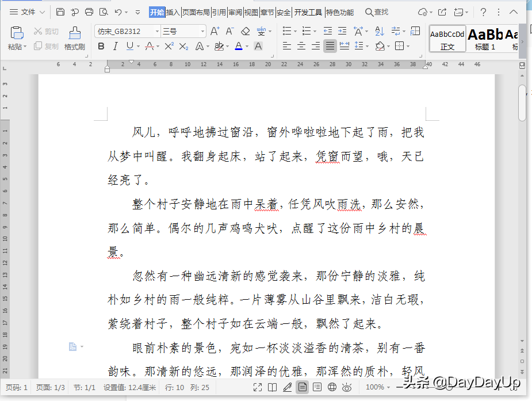Switch to the 审阅 tab
532x401 pixels.
coord(235,12)
